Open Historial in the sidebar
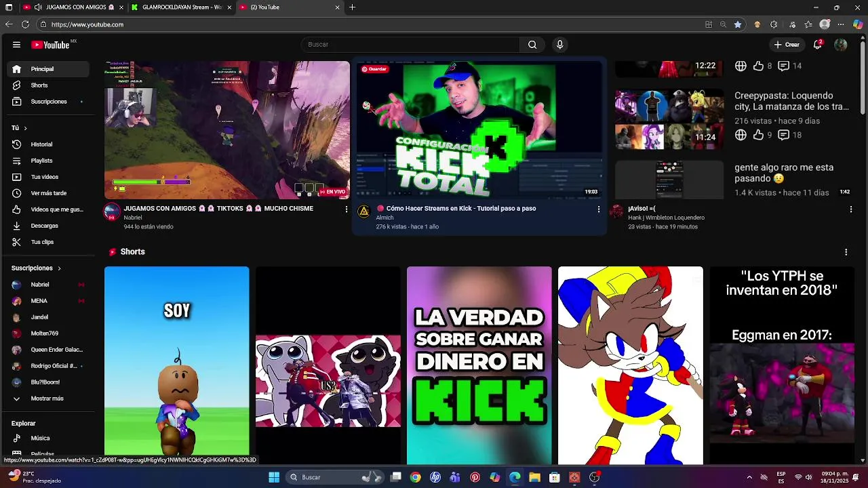The width and height of the screenshot is (868, 488). click(47, 144)
